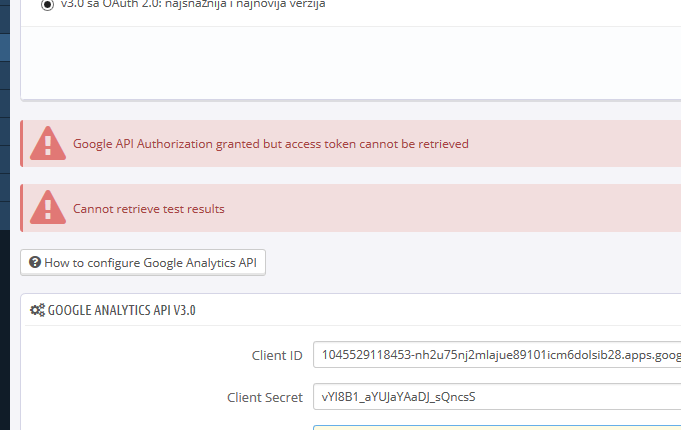Image resolution: width=681 pixels, height=430 pixels.
Task: Click the 'v3.0 sa OAuth 2.0' option text
Action: (x=193, y=4)
